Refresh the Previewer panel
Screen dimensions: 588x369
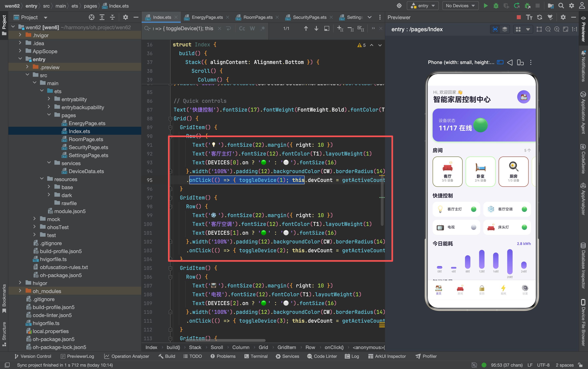(539, 17)
